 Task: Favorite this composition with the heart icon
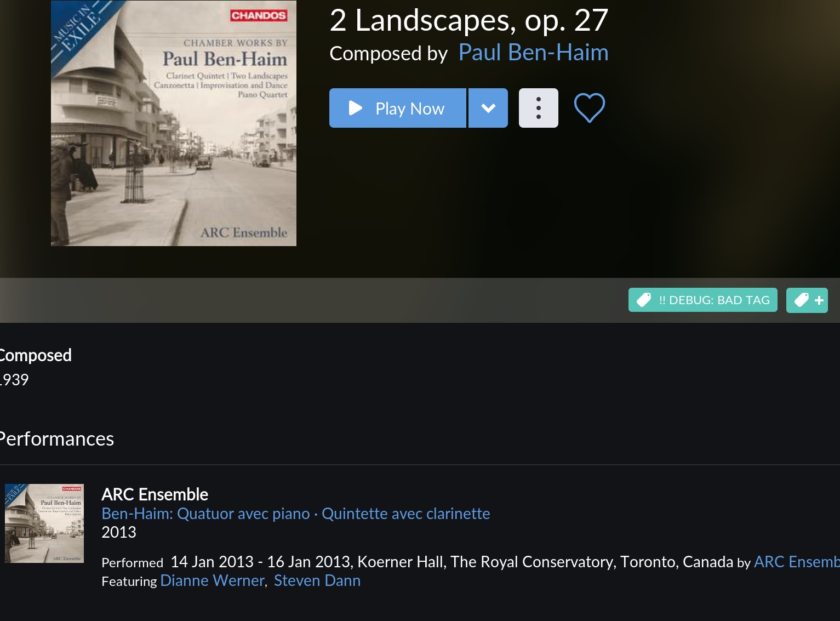[x=590, y=107]
